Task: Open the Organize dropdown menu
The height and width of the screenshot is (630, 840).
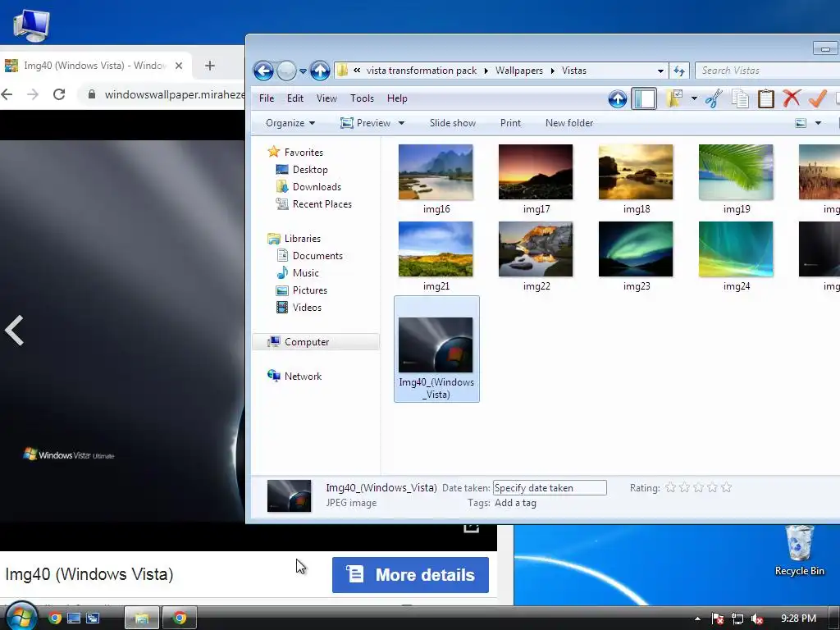Action: pyautogui.click(x=290, y=123)
